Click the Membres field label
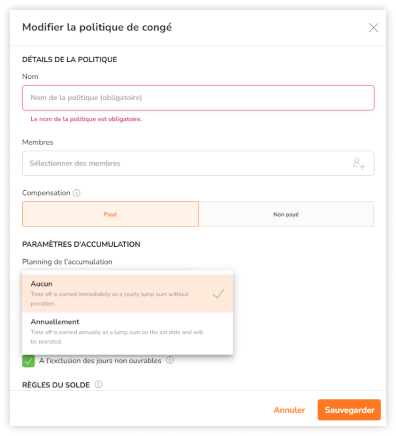Image resolution: width=396 pixels, height=436 pixels. point(38,142)
